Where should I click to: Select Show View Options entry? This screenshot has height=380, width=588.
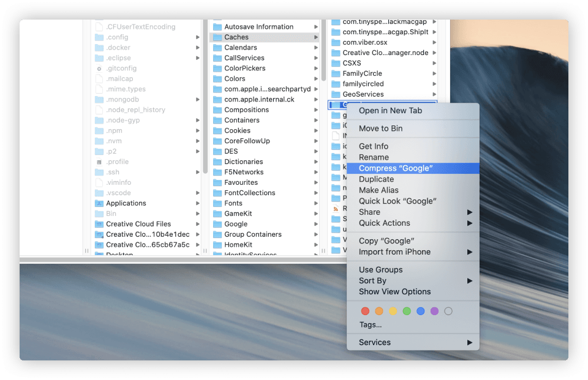point(394,292)
